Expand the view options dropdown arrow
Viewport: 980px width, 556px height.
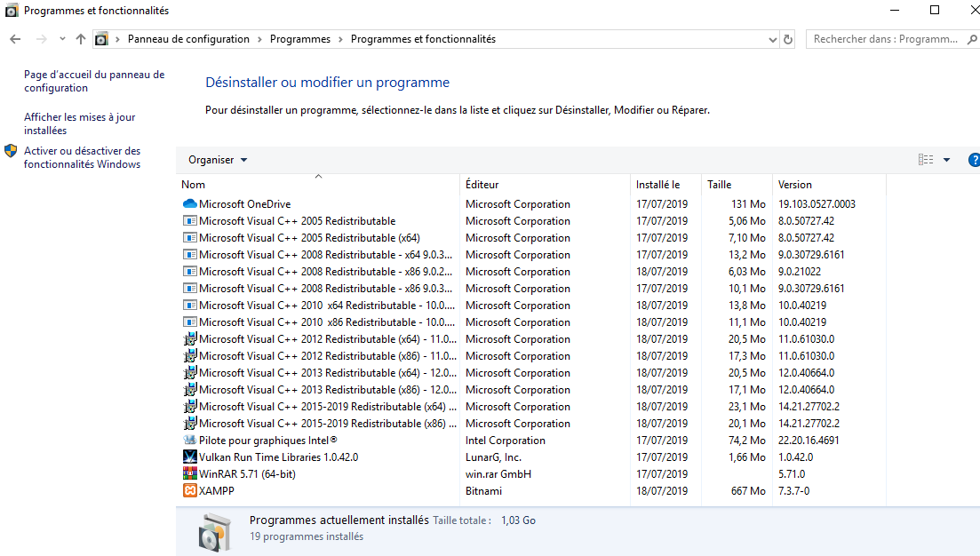947,160
